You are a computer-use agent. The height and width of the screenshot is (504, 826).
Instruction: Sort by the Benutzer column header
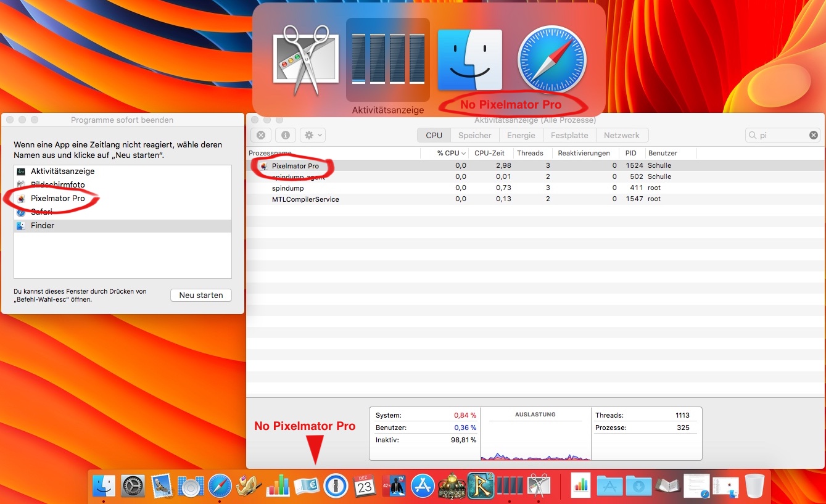[671, 153]
